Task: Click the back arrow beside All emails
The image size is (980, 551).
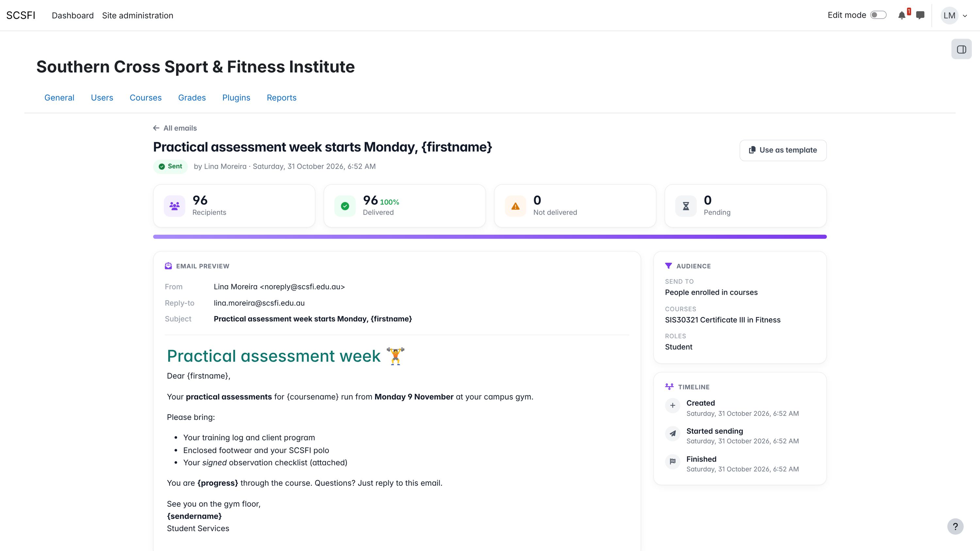Action: (156, 128)
